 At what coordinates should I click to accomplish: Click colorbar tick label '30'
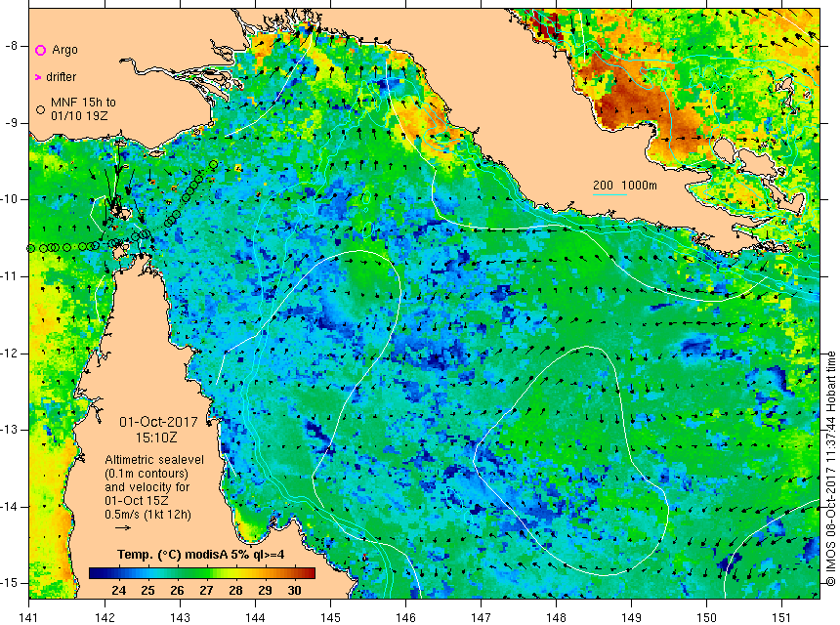[294, 590]
